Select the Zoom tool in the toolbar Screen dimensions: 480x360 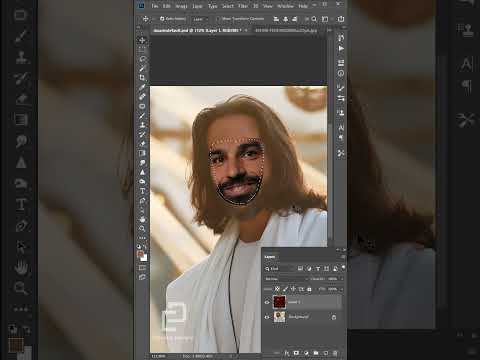142,229
